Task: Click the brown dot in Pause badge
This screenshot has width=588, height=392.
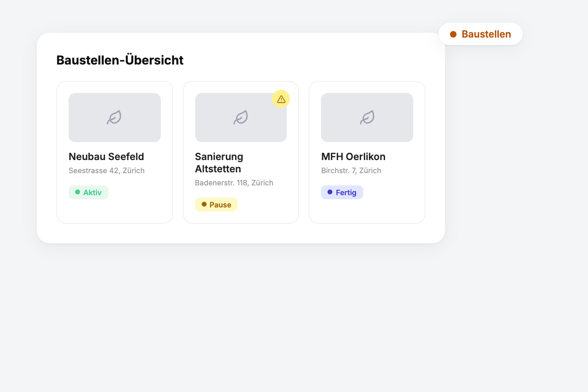Action: click(204, 204)
